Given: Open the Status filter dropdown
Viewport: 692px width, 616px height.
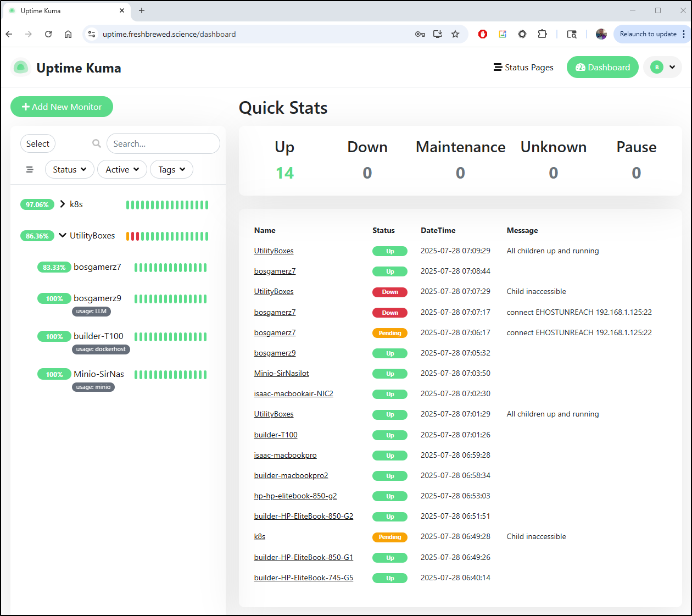Looking at the screenshot, I should pos(70,169).
